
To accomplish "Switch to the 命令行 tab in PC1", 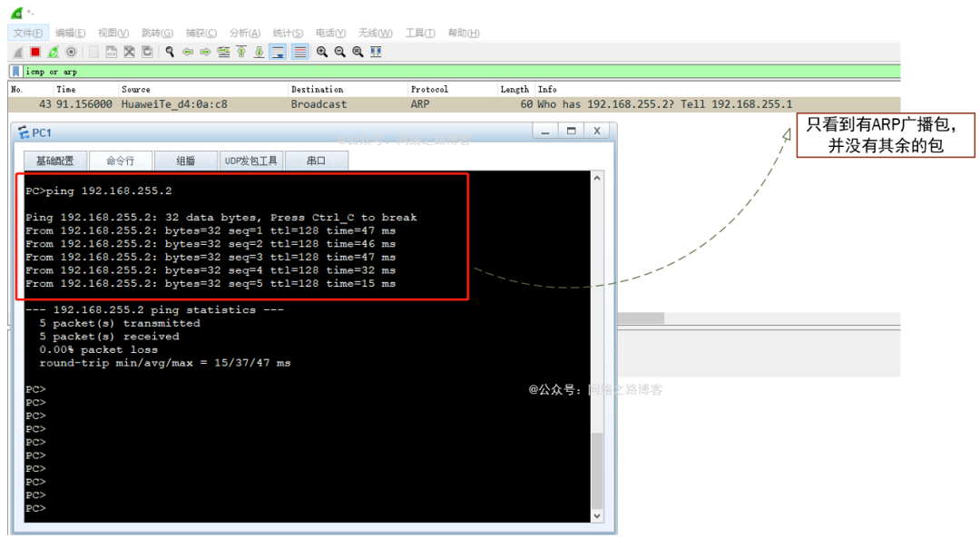I will 121,161.
